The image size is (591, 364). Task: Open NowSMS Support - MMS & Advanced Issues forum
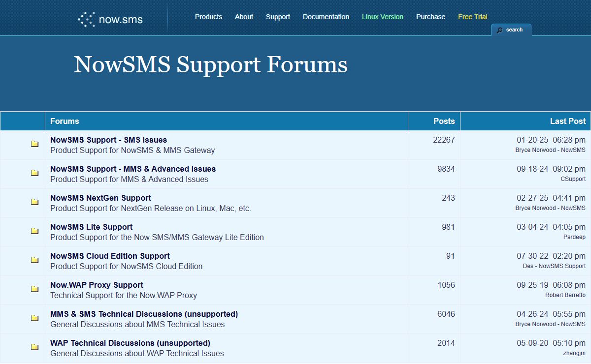tap(133, 169)
